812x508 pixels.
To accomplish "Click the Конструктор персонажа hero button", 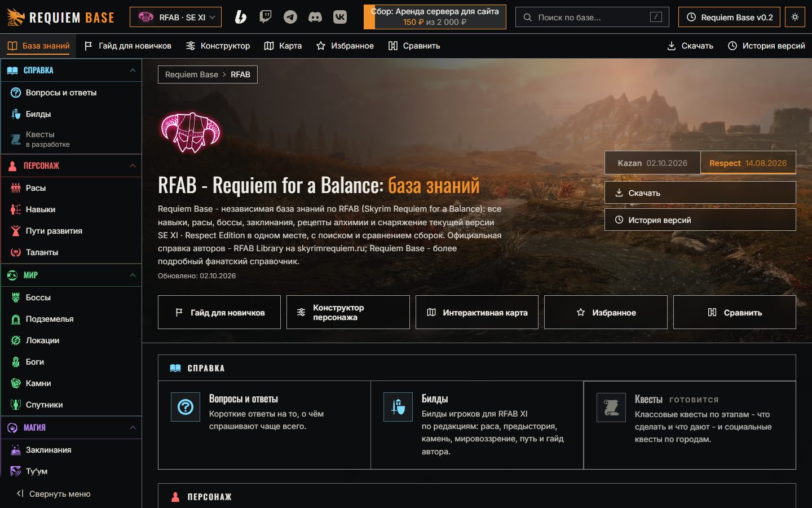I will tap(348, 312).
